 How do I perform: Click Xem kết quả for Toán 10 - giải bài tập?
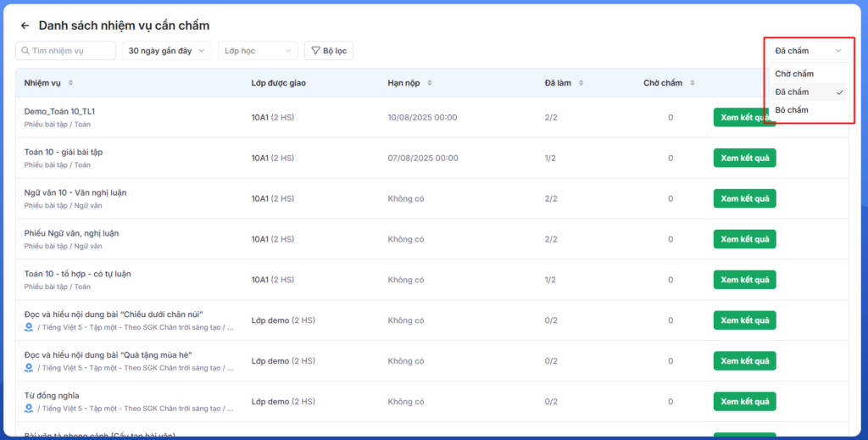744,158
